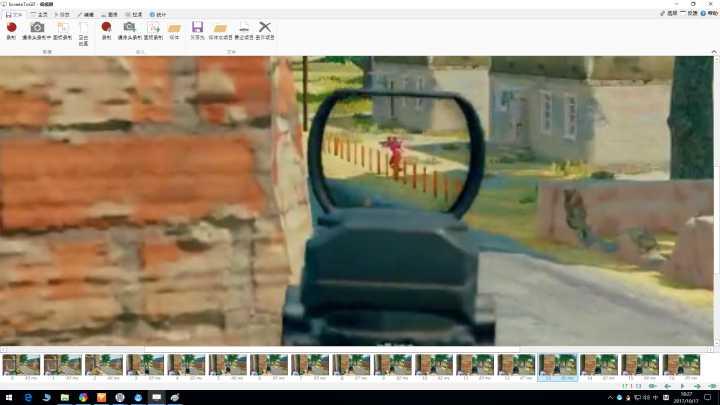Open the recent projects icon
The image size is (720, 405).
tap(244, 30)
